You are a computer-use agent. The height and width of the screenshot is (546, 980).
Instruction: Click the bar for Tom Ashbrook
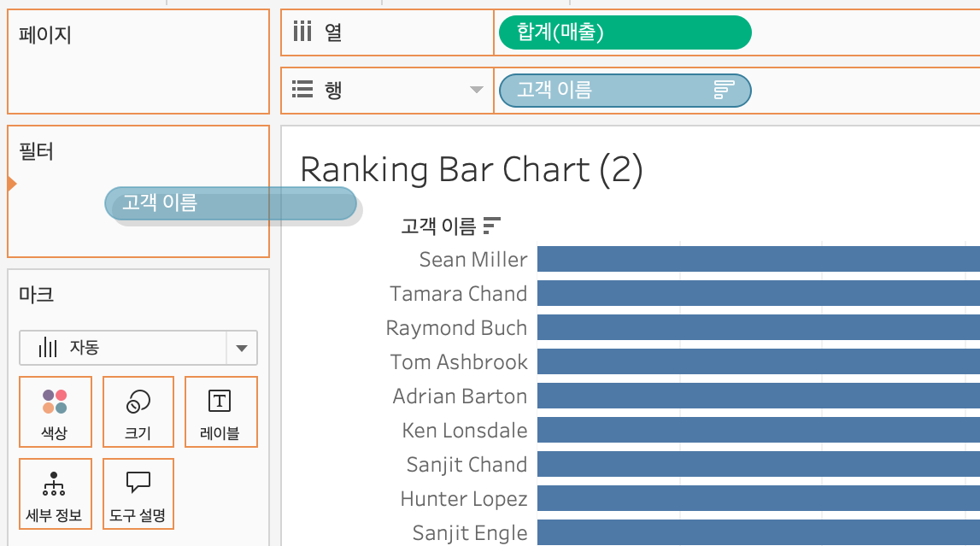click(759, 361)
